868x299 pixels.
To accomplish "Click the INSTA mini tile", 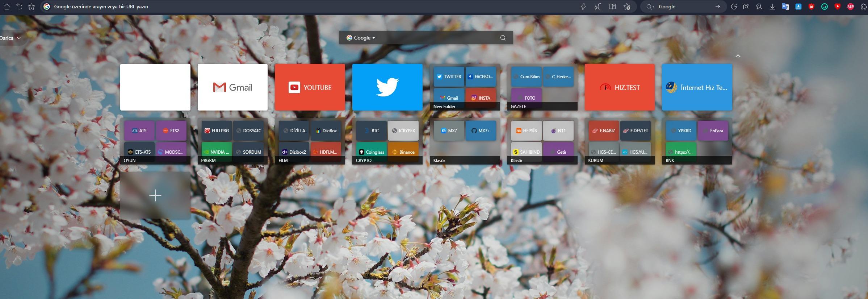I will tap(481, 97).
